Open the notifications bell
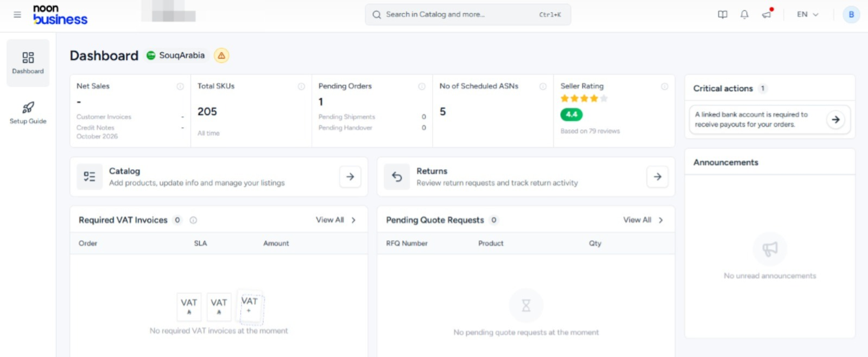 coord(744,15)
